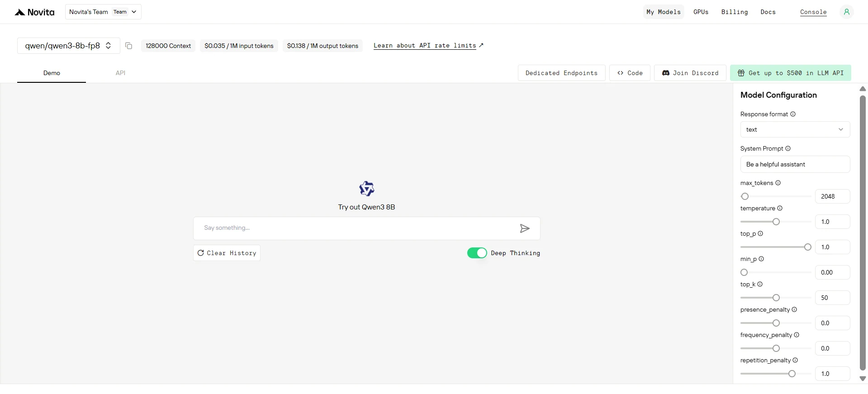Open Billing in the top navigation
Viewport: 868px width, 394px height.
(x=735, y=12)
